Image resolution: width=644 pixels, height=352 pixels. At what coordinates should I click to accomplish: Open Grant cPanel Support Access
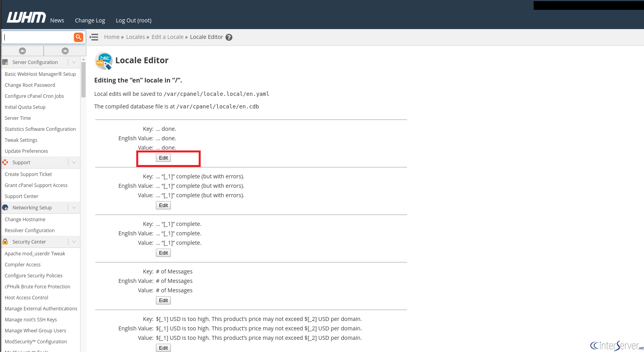[36, 185]
